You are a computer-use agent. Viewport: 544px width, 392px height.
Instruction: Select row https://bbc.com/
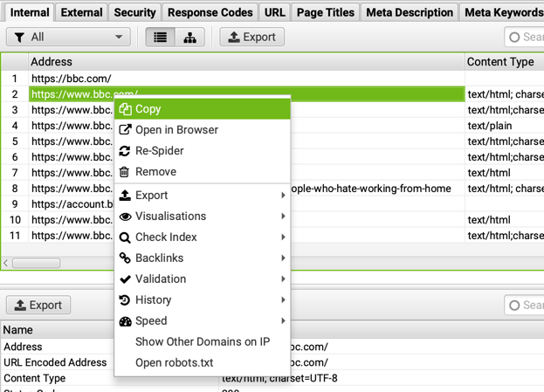pos(246,79)
